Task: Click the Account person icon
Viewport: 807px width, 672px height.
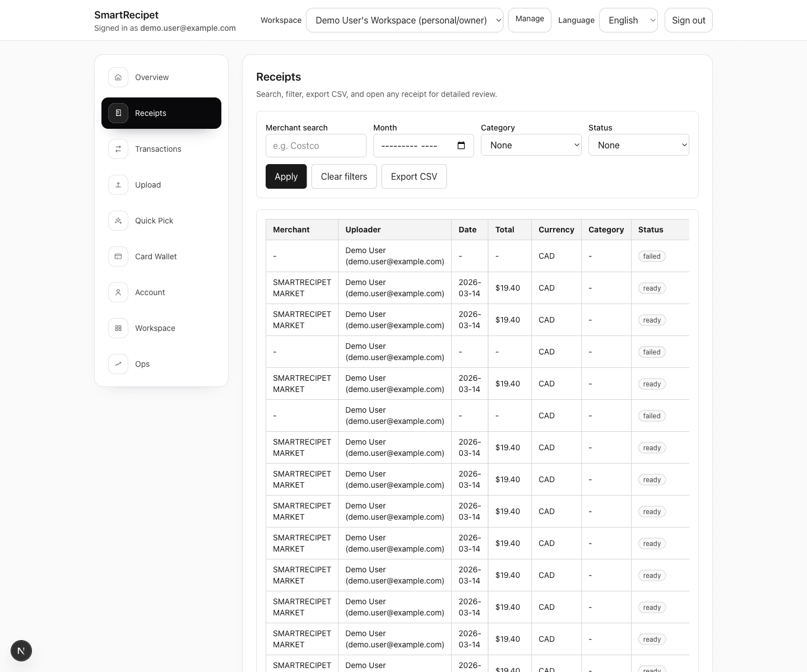Action: click(118, 292)
